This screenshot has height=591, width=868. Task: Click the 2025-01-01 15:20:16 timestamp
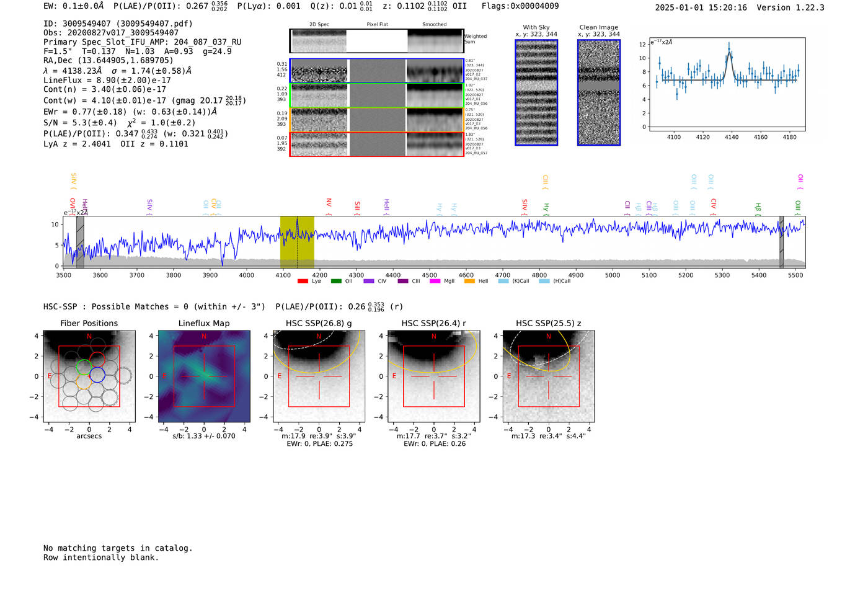click(701, 7)
